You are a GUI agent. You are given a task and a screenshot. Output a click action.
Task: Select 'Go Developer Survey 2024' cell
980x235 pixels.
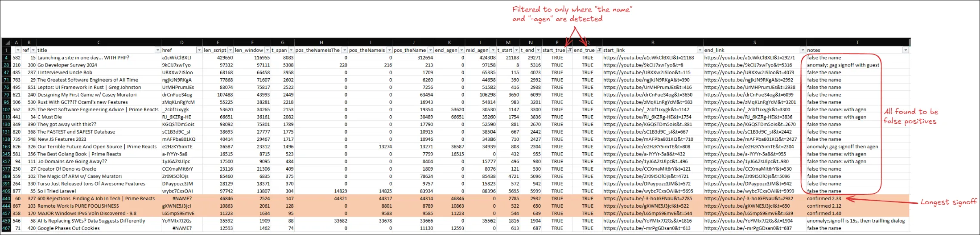click(99, 65)
